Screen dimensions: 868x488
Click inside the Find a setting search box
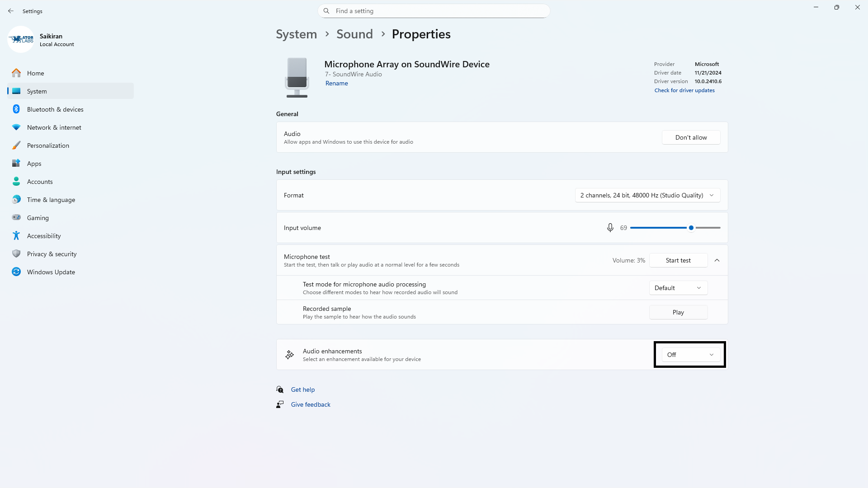click(x=434, y=10)
